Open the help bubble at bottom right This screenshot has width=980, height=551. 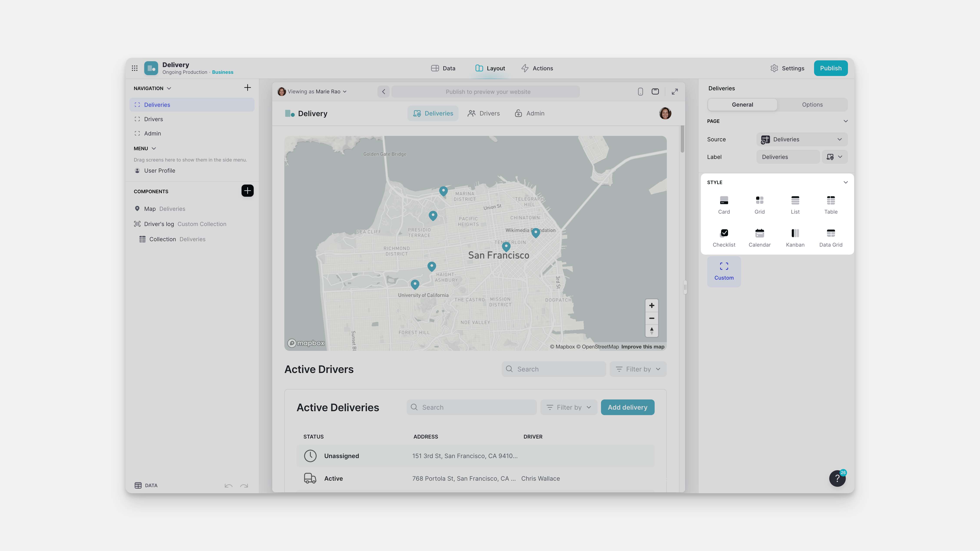click(837, 478)
